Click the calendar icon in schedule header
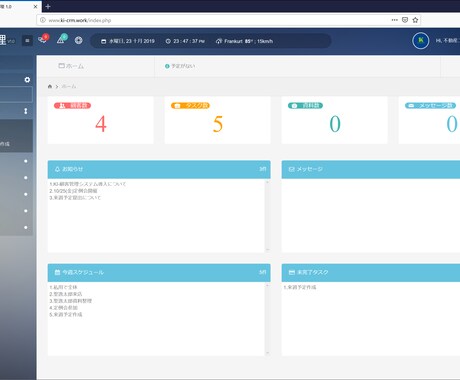 click(57, 272)
